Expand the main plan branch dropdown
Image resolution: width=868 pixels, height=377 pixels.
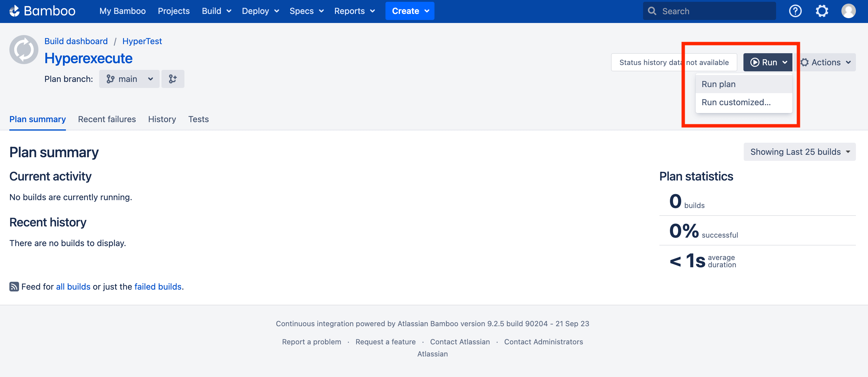(129, 79)
